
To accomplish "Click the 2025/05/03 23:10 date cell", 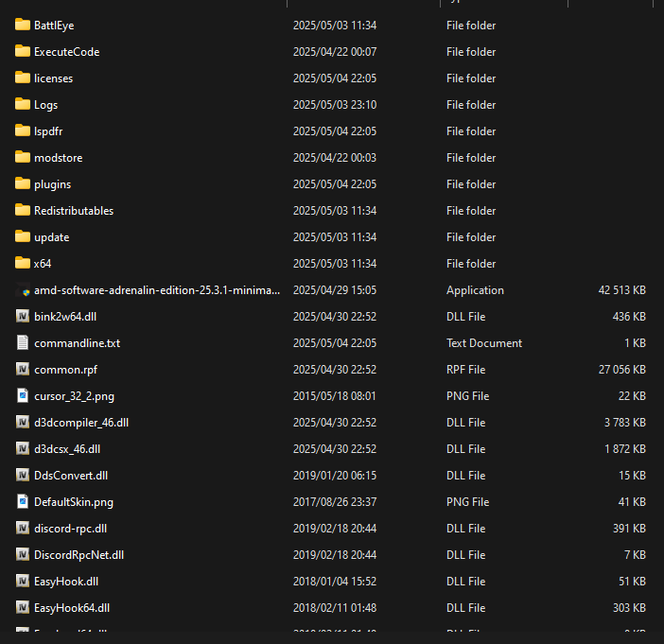I will pos(335,105).
